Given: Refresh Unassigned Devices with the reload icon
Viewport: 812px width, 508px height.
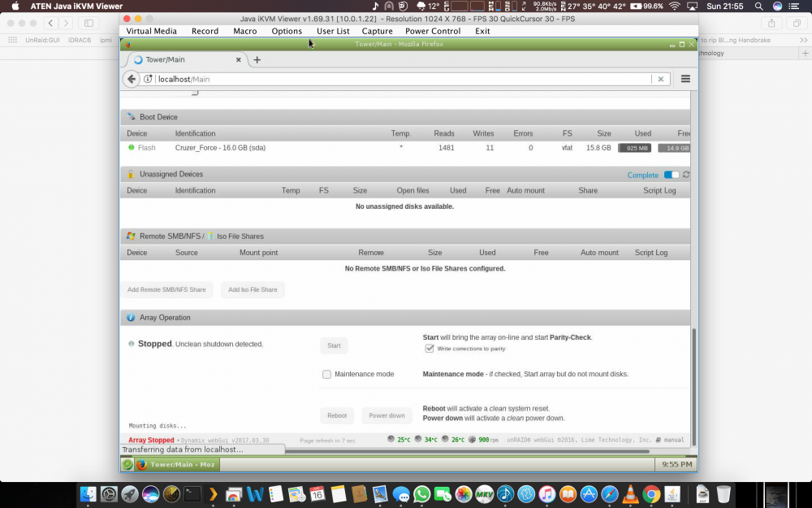Looking at the screenshot, I should point(685,175).
